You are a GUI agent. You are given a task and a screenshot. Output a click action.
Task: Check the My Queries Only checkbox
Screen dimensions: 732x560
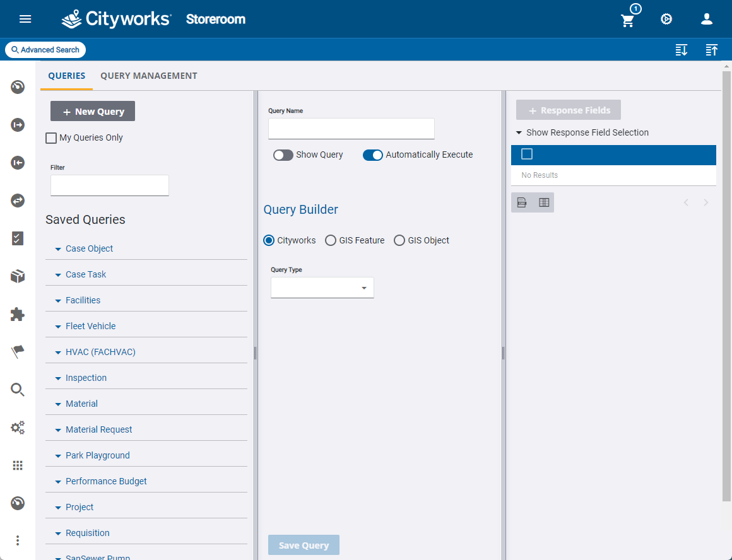(51, 138)
